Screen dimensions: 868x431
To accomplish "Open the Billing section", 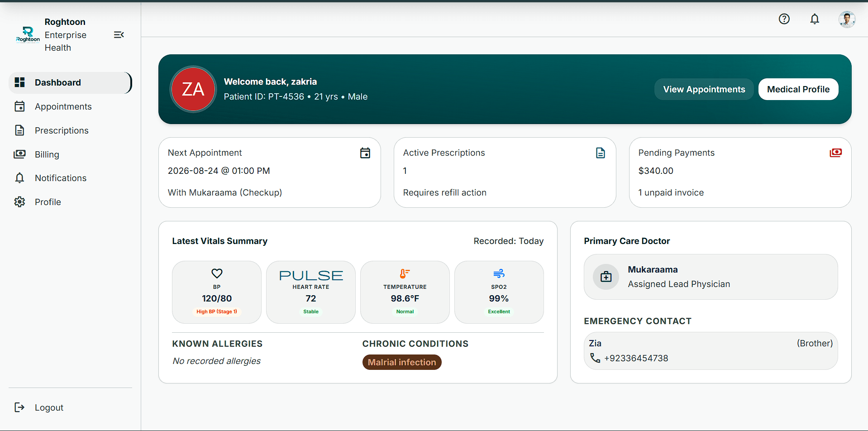I will (x=70, y=154).
